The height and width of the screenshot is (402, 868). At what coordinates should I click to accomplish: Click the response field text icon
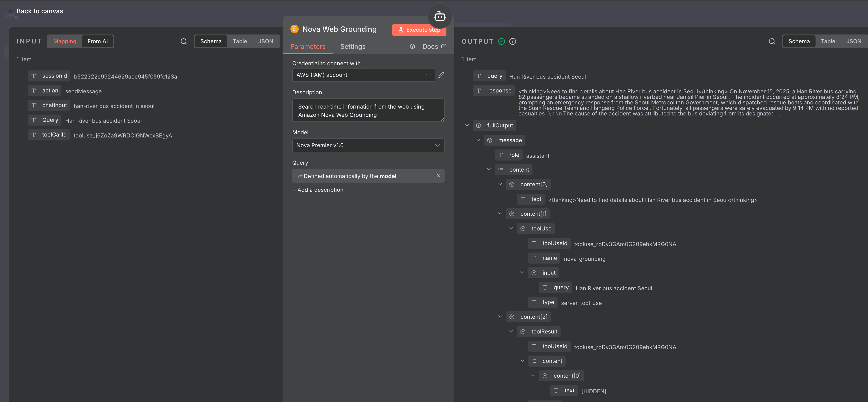(478, 91)
